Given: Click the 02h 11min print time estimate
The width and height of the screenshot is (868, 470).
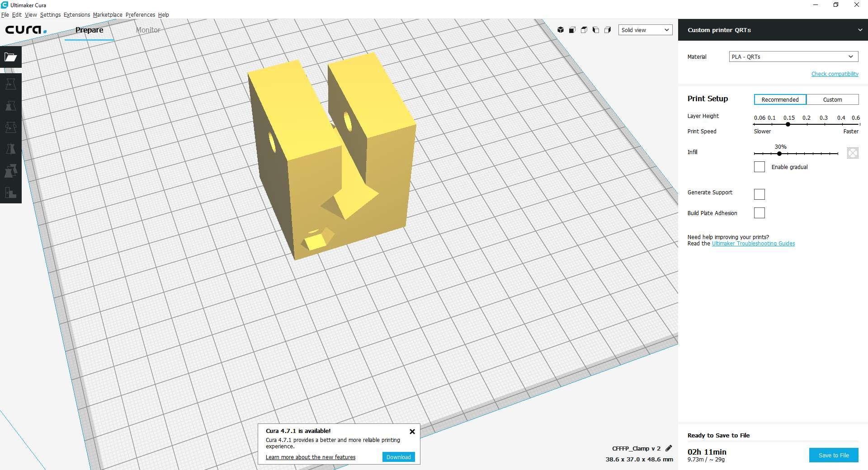Looking at the screenshot, I should pos(707,451).
